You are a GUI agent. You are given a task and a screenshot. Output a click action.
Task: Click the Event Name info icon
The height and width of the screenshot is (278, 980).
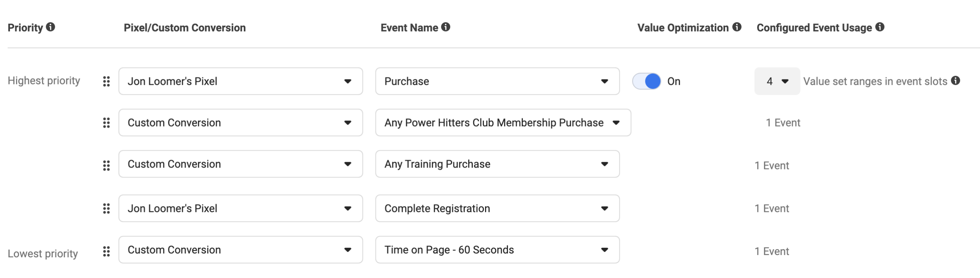(446, 27)
